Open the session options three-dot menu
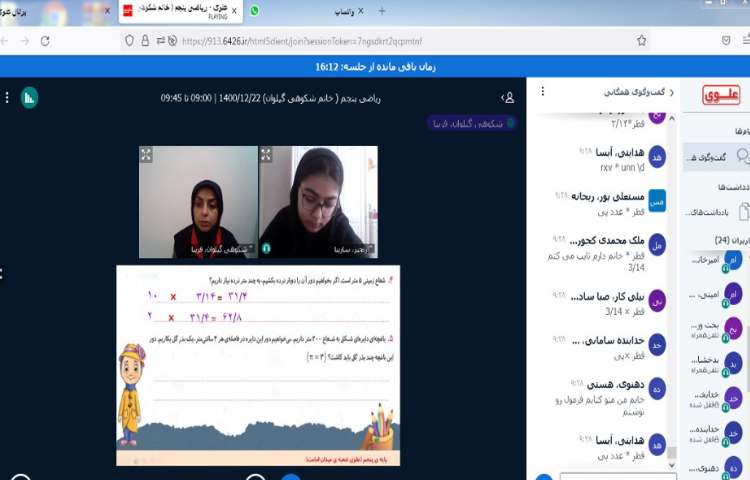The width and height of the screenshot is (750, 480). pyautogui.click(x=7, y=98)
